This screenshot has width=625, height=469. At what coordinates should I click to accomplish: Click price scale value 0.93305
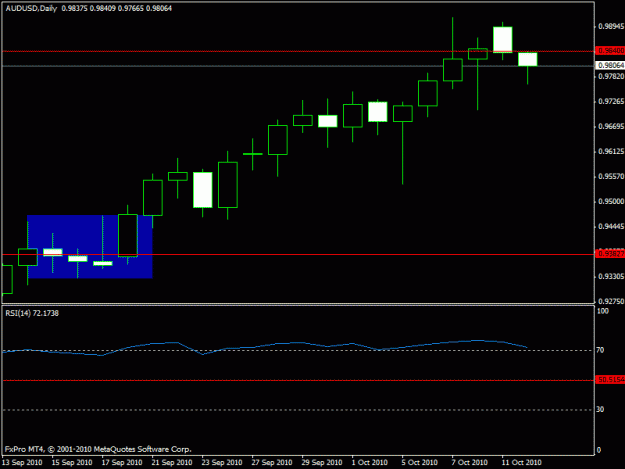pos(611,277)
